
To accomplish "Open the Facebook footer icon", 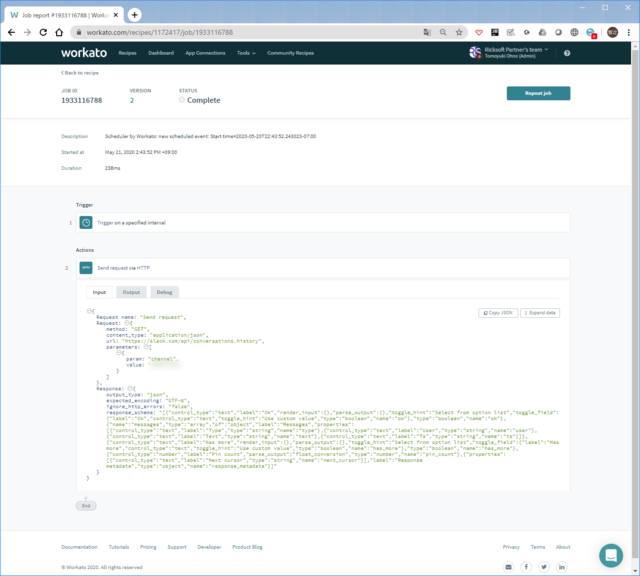I will [x=526, y=567].
